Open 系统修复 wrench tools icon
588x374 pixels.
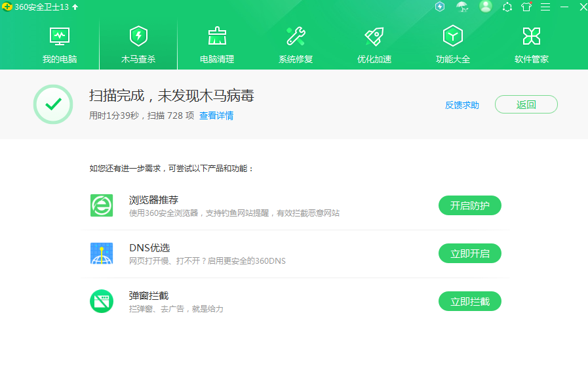coord(296,35)
